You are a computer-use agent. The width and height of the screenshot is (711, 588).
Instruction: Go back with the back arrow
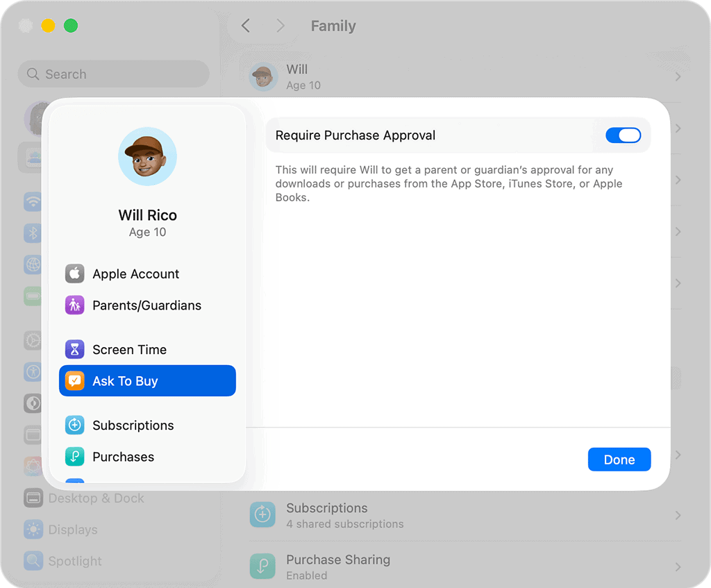click(x=246, y=26)
